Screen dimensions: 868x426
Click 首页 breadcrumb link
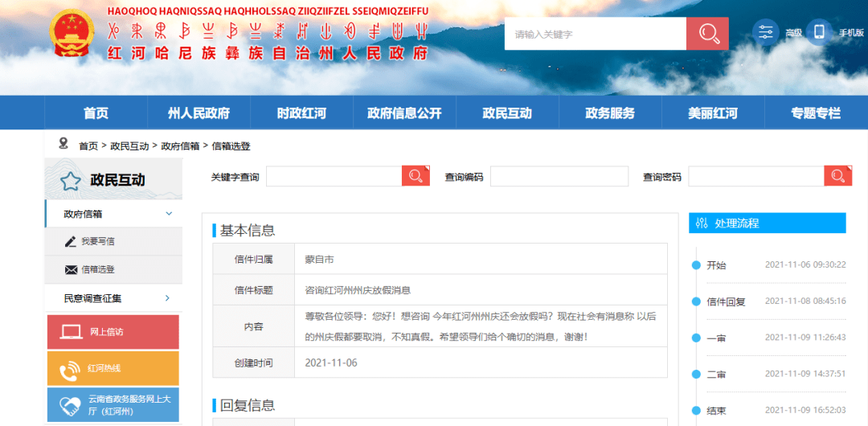click(88, 146)
